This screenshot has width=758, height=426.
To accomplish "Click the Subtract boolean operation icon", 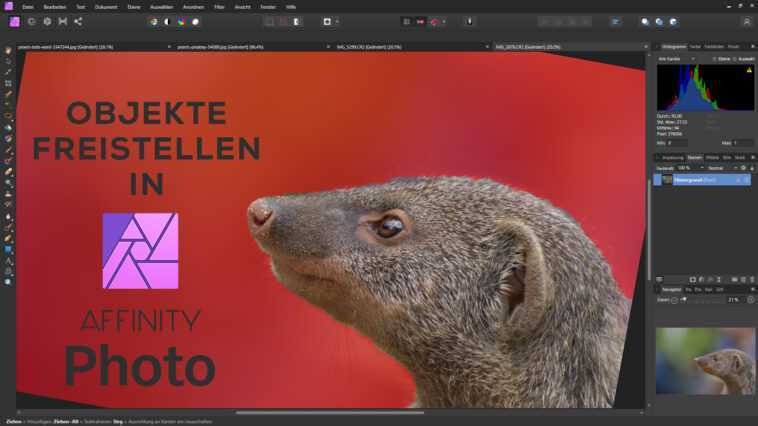I will point(659,22).
